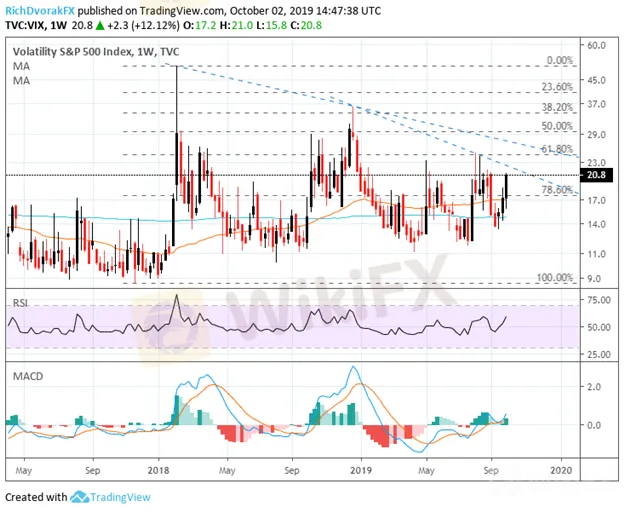Click the 0.00% Fibonacci level label
The image size is (624, 512).
pyautogui.click(x=558, y=60)
